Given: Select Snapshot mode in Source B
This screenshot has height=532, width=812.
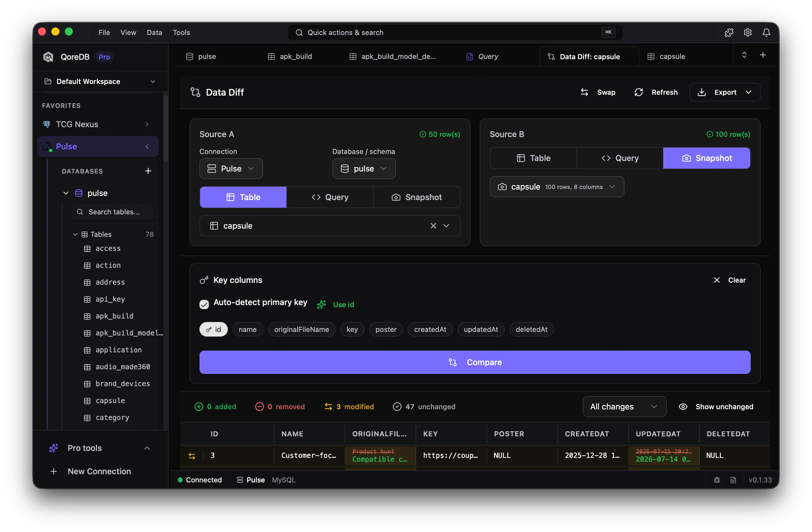Looking at the screenshot, I should click(x=707, y=158).
